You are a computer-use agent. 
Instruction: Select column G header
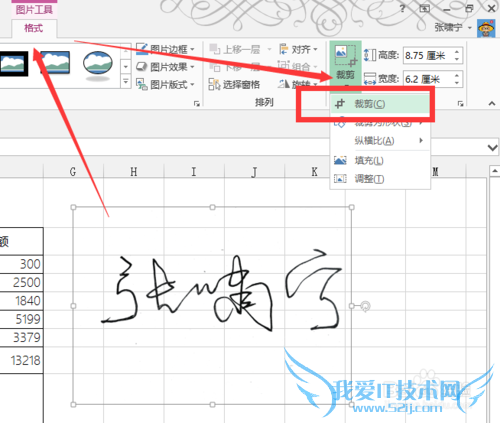pos(73,172)
